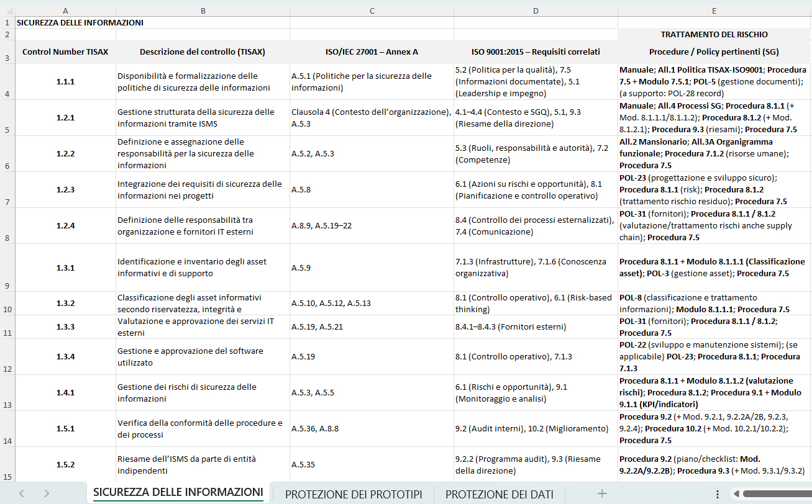Select the 'TRATTAMENTO DEL RISCHIO' cell
Viewport: 812px width, 504px height.
tap(714, 35)
